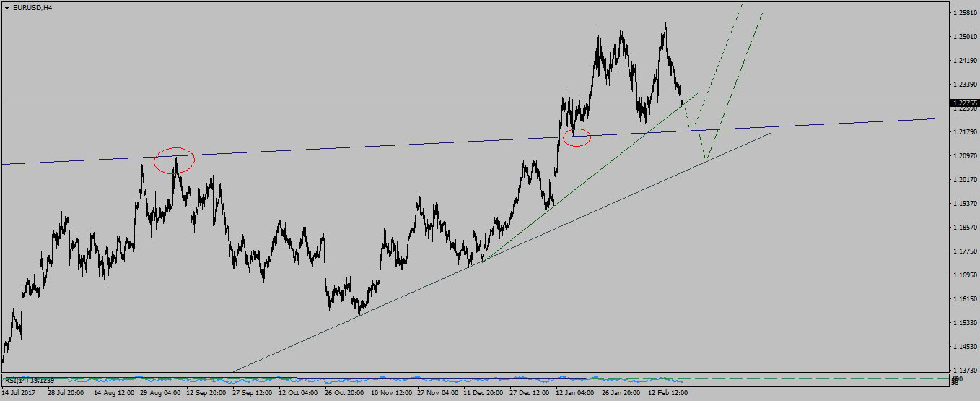Image resolution: width=980 pixels, height=401 pixels.
Task: Click the blue RSI line in indicator window
Action: point(361,379)
